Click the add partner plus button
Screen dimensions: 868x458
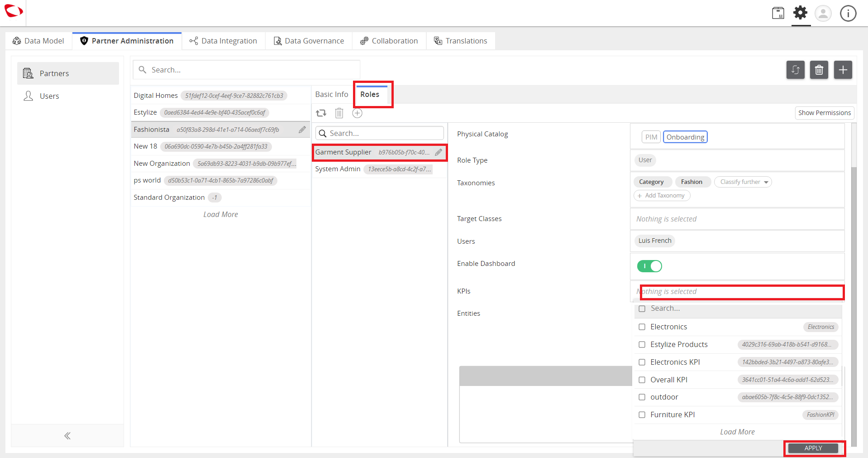coord(843,70)
